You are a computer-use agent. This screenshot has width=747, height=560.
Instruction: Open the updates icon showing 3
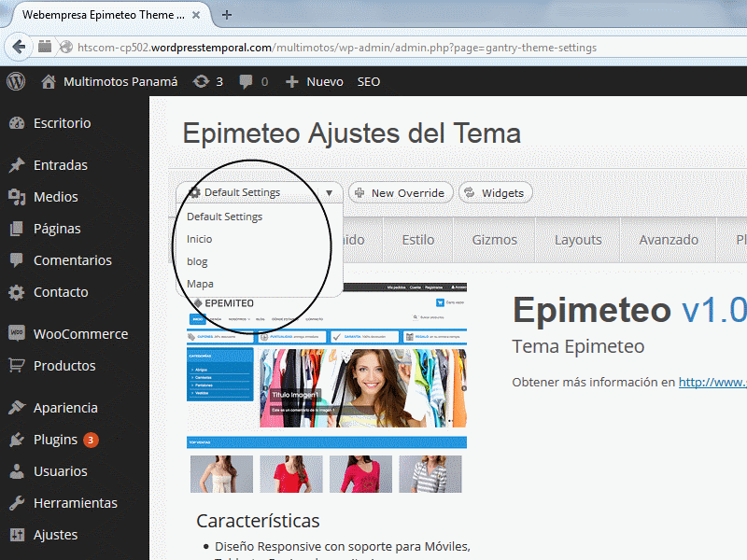point(201,82)
